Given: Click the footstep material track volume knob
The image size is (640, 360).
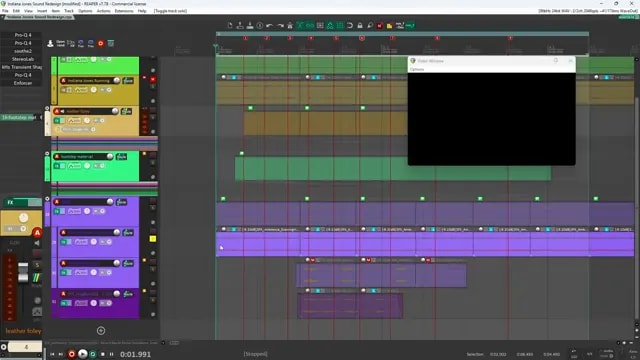Looking at the screenshot, I should click(110, 156).
